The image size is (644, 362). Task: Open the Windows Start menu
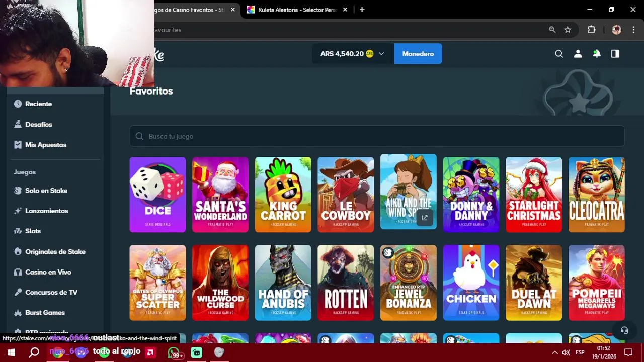(11, 352)
